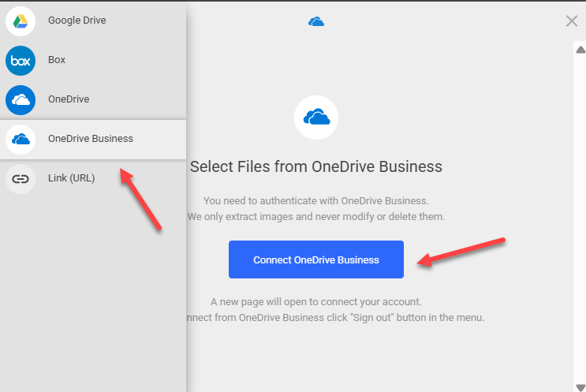Image resolution: width=586 pixels, height=392 pixels.
Task: Click the Link (URL) chain icon
Action: pos(21,179)
